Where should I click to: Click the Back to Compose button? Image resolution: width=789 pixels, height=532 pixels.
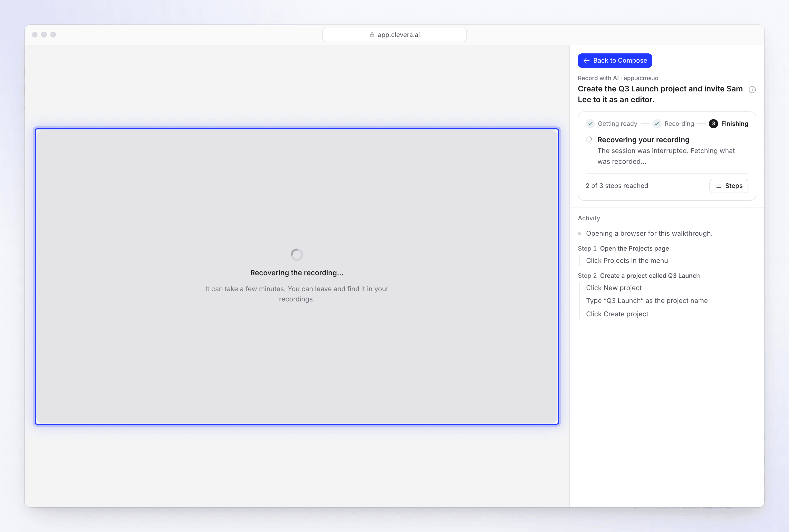click(x=615, y=60)
